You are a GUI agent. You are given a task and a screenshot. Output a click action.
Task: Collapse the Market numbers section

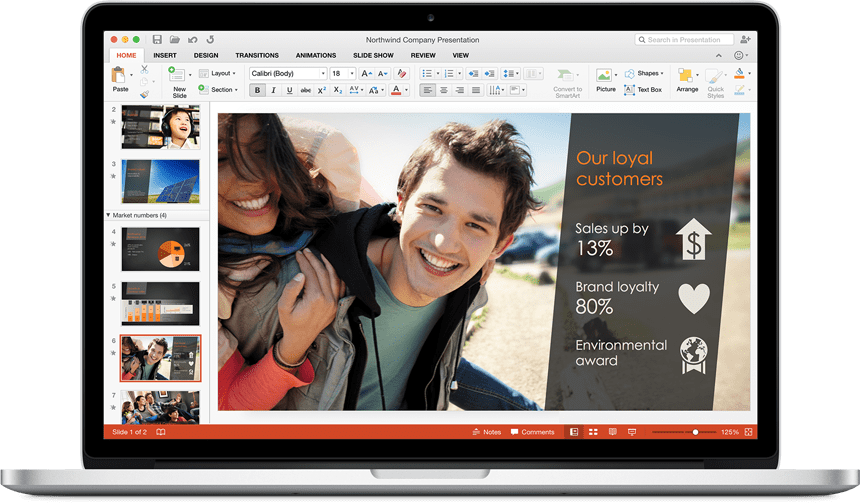click(x=108, y=215)
